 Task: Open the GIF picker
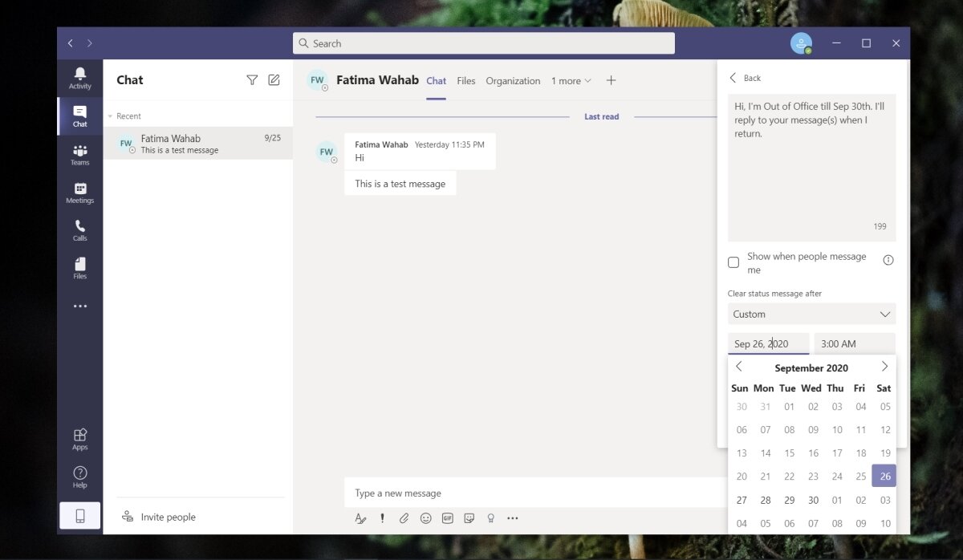[447, 518]
